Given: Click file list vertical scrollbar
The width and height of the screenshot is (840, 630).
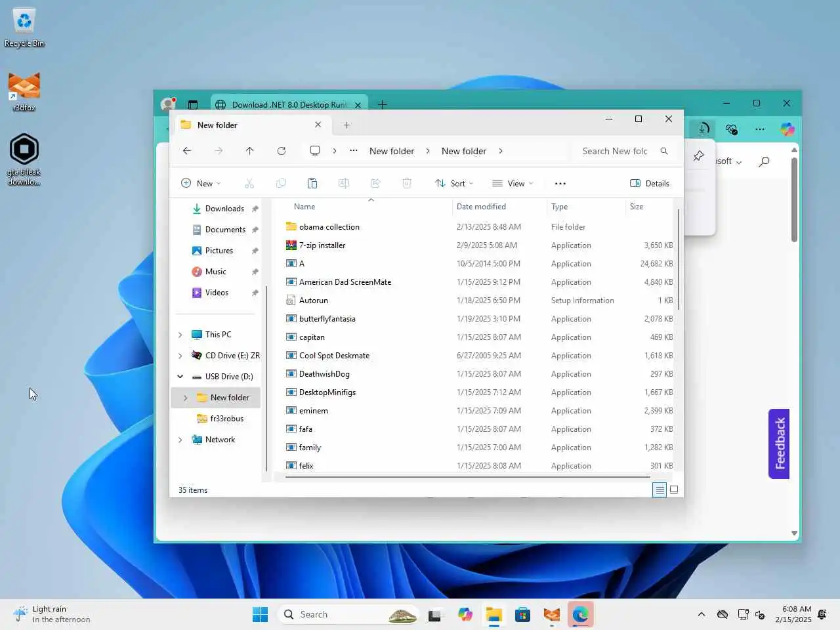Looking at the screenshot, I should [678, 259].
